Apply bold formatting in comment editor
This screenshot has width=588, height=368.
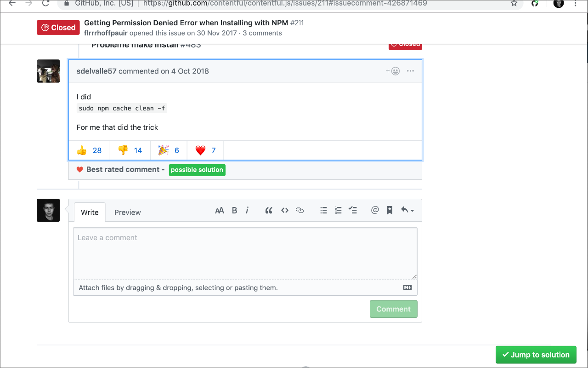[234, 210]
